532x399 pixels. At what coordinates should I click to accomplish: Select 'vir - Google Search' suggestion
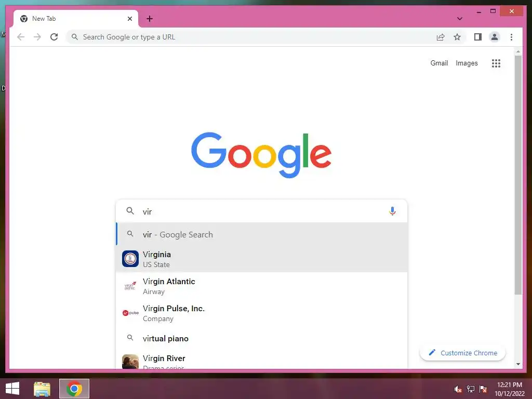click(262, 234)
